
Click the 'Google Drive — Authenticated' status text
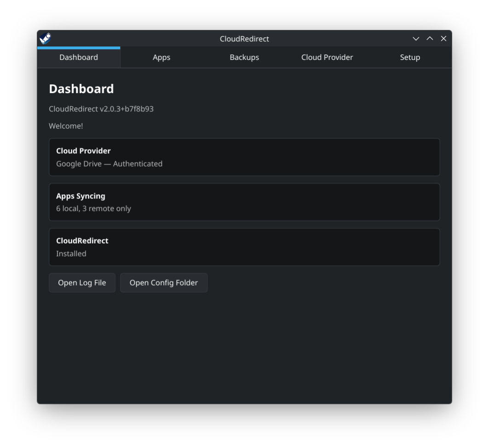point(109,164)
